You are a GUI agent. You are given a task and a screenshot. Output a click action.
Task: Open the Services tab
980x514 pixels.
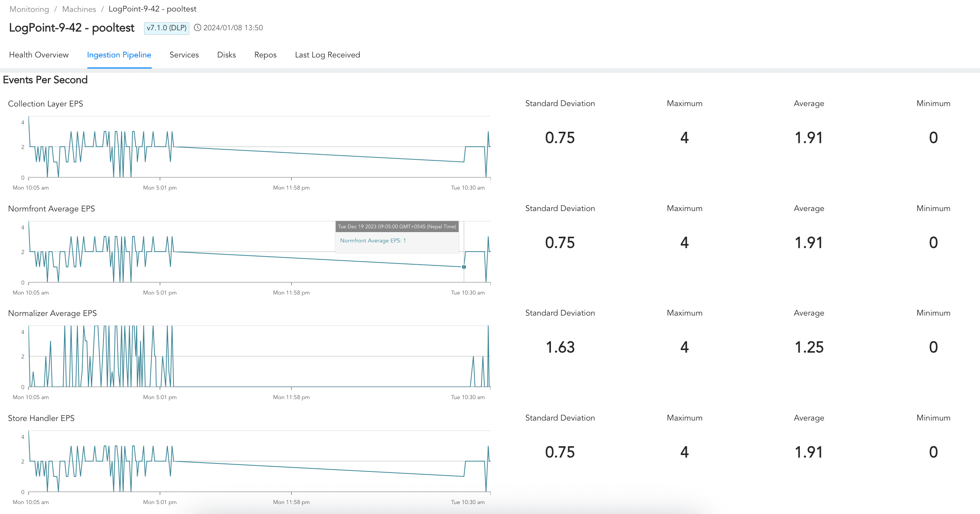point(184,55)
